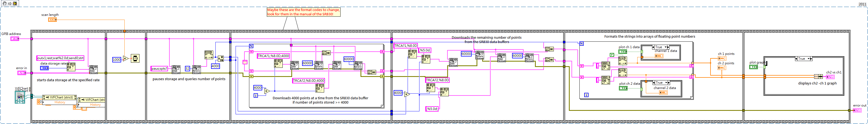Select the error out cluster terminal

pyautogui.click(x=857, y=110)
